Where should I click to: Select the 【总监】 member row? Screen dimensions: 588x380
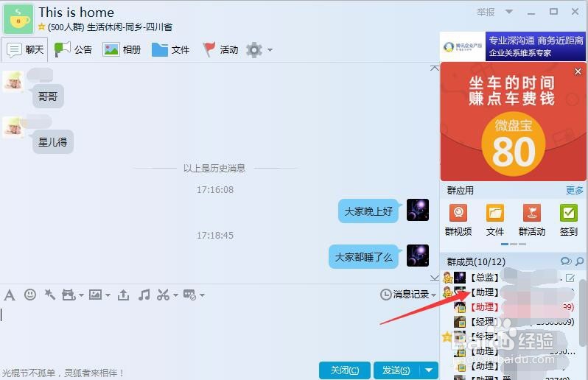pos(510,278)
